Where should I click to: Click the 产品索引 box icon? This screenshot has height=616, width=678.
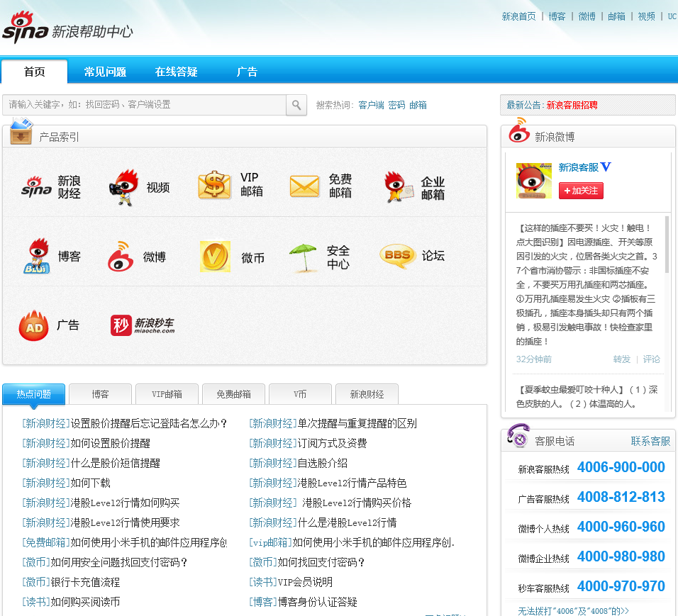click(x=21, y=131)
